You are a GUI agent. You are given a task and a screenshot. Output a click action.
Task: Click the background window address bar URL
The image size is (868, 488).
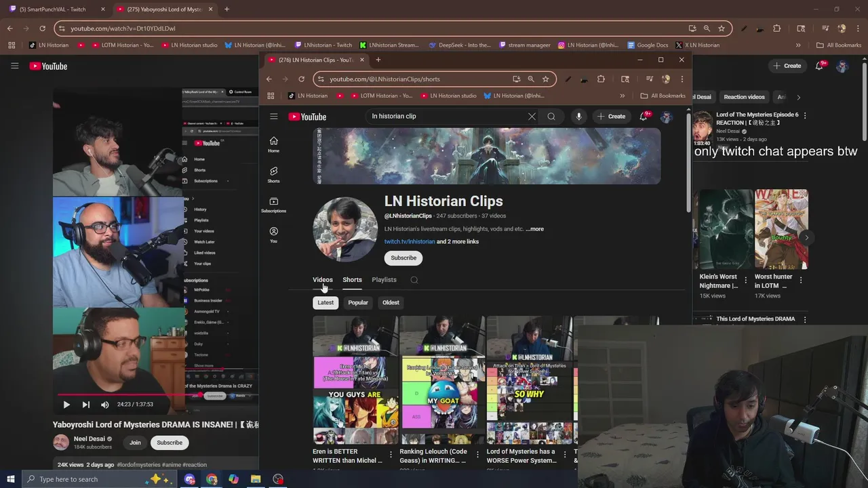123,28
